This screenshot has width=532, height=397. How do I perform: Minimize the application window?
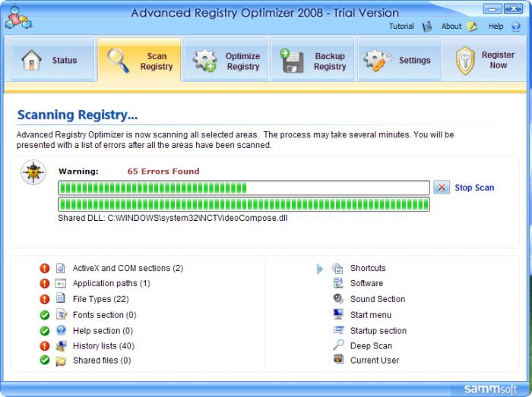point(492,8)
